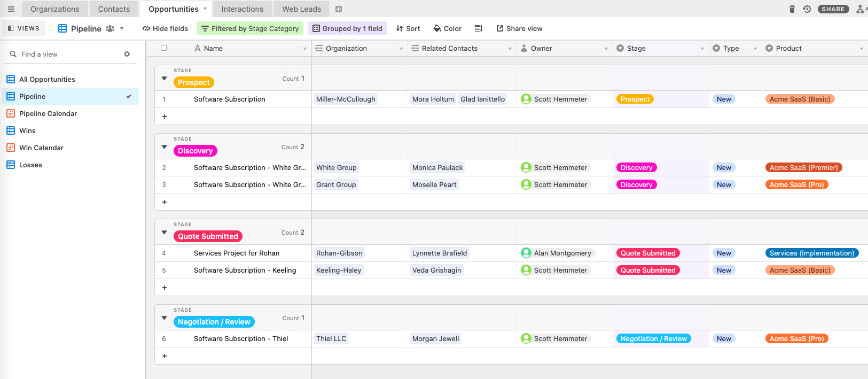The image size is (868, 379).
Task: Switch to the Web Leads tab
Action: coord(301,9)
